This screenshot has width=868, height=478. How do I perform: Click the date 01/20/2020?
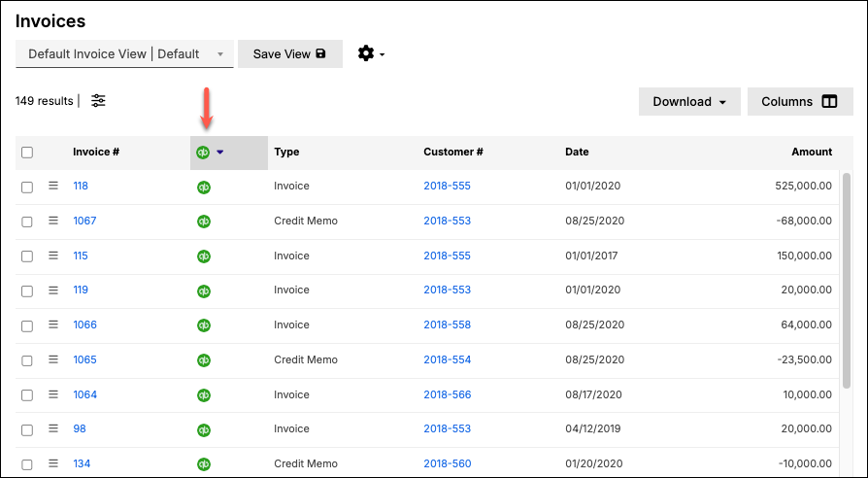[593, 463]
